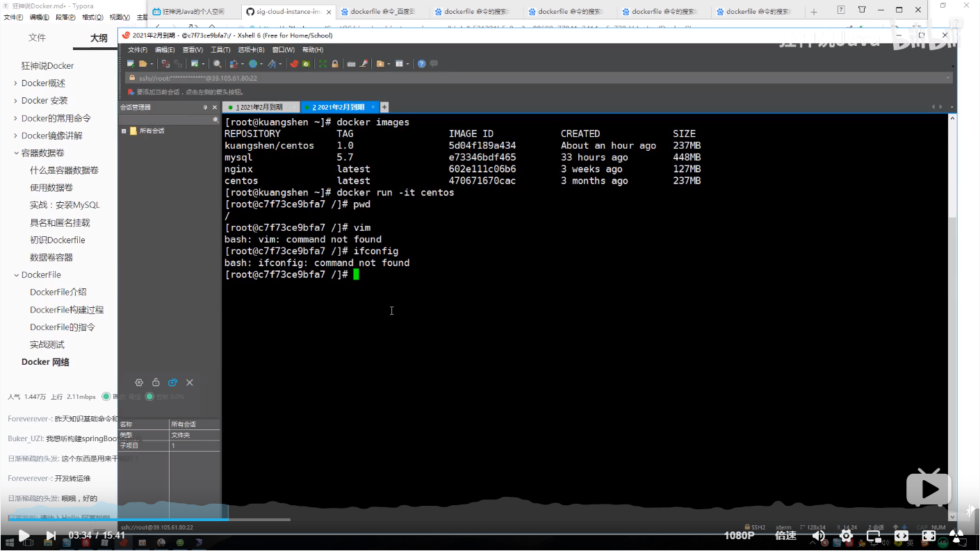This screenshot has height=551, width=980.
Task: Open Xshell 工具(T) menu
Action: point(220,50)
